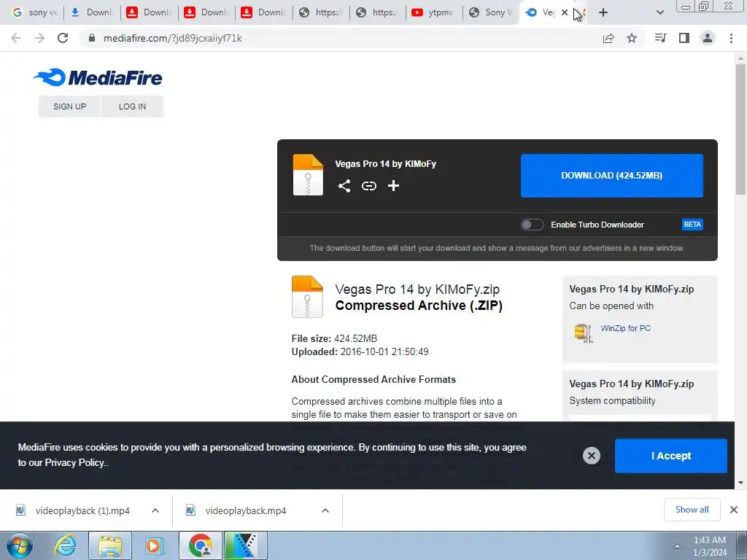The width and height of the screenshot is (747, 560).
Task: Go back using the browser back arrow
Action: [16, 38]
